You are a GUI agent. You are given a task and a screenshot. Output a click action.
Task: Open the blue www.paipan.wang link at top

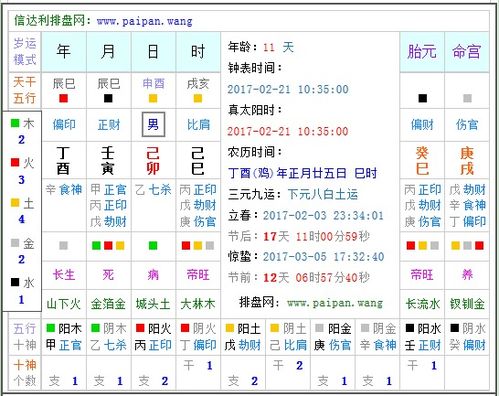(x=144, y=22)
